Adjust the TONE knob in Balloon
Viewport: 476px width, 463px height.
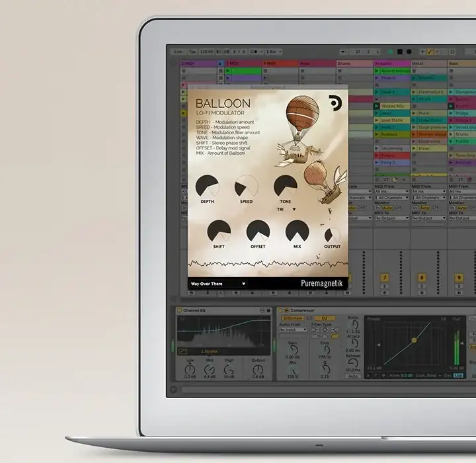click(286, 187)
